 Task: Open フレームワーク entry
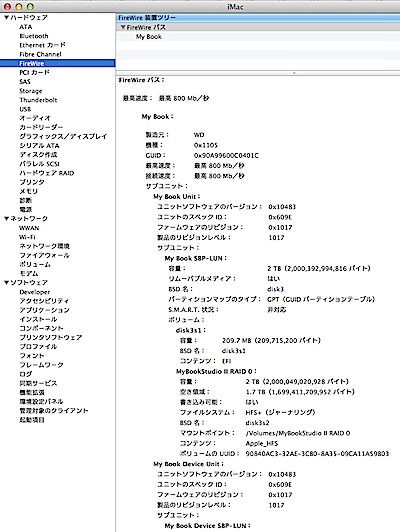click(41, 365)
